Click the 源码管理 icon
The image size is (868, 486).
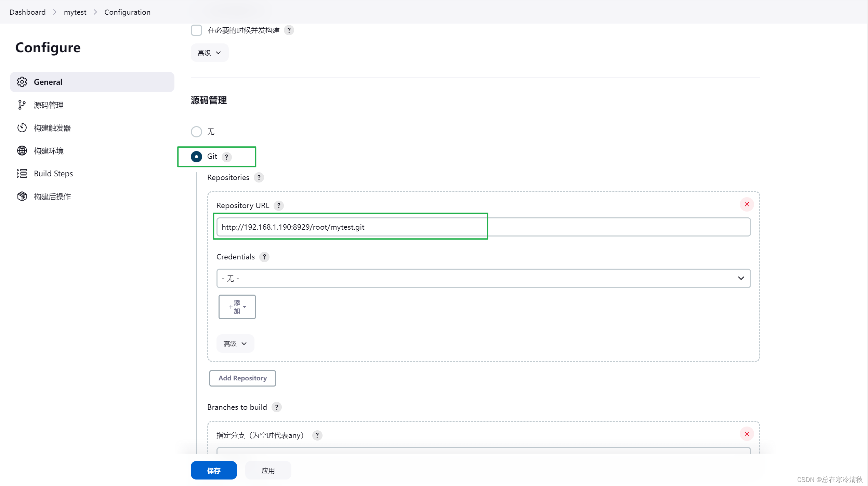23,105
